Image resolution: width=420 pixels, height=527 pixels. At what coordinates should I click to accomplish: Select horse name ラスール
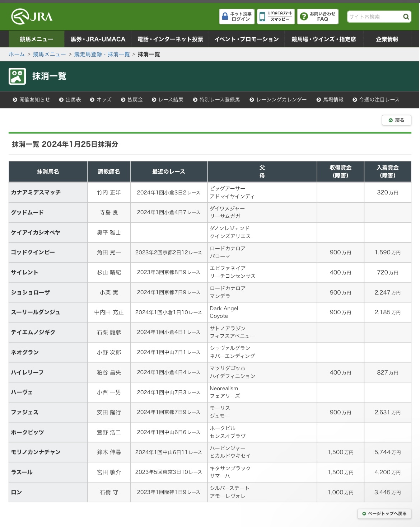(22, 472)
